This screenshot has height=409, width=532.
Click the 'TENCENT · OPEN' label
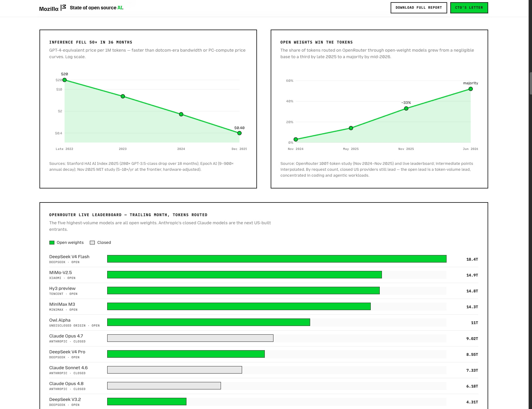[63, 294]
